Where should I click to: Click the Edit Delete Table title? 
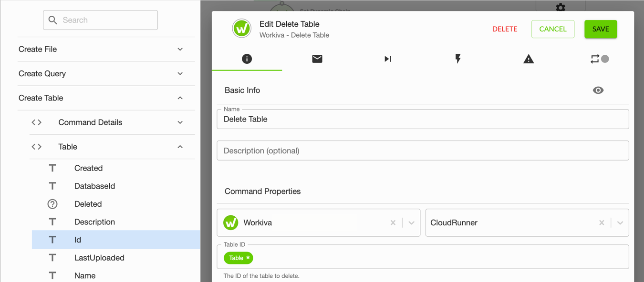click(x=290, y=24)
